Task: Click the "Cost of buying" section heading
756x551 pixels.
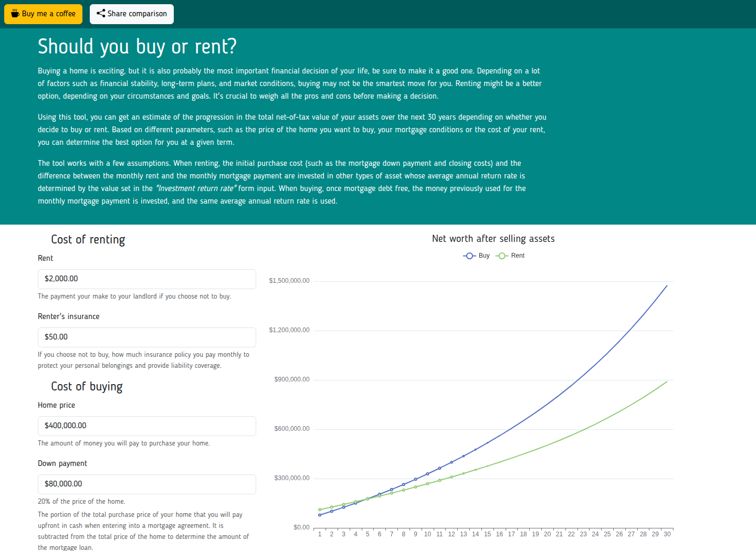Action: (87, 387)
